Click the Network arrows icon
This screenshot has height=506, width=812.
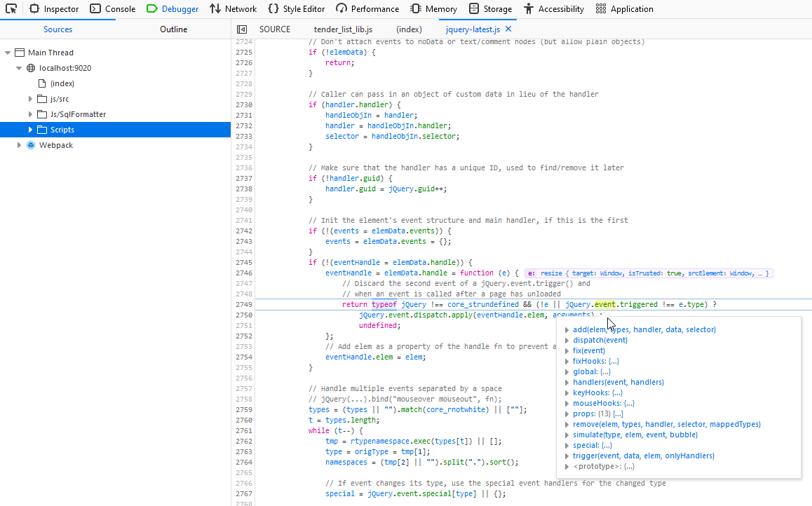[215, 9]
